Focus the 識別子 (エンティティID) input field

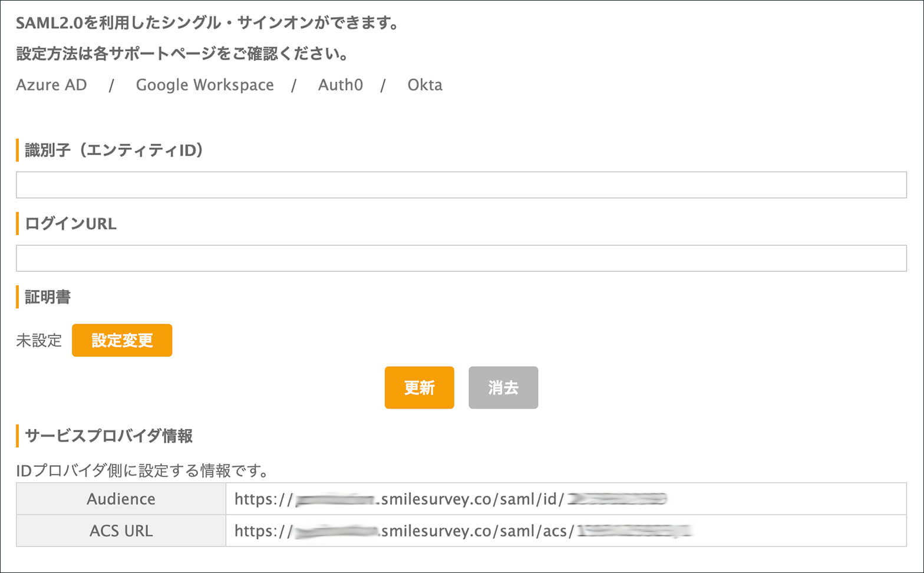click(461, 185)
